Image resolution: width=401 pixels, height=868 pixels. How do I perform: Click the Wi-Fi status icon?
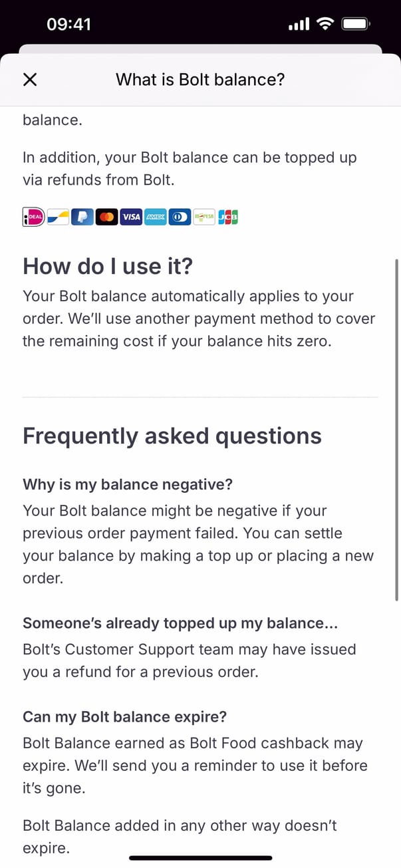pos(325,25)
